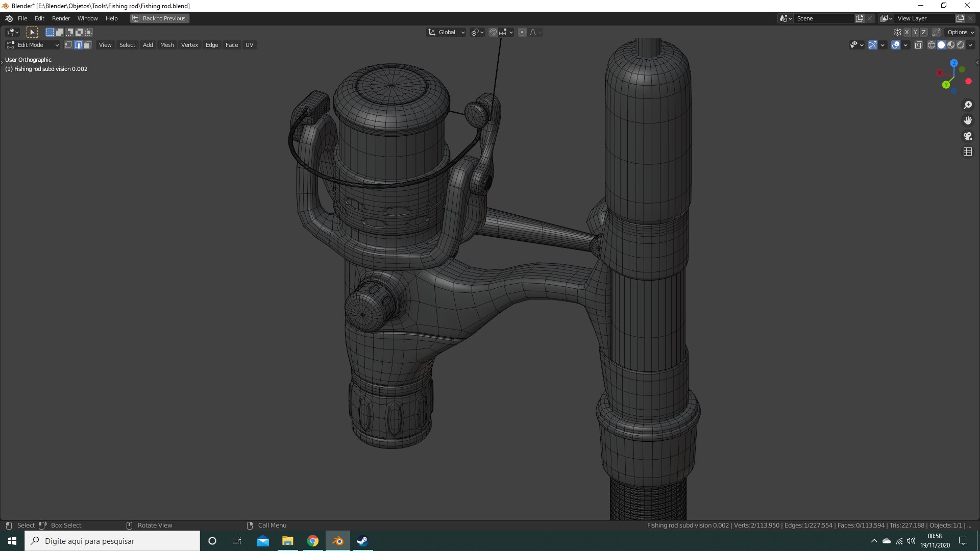Open the Render menu
Screen dimensions: 980x551
pos(61,18)
